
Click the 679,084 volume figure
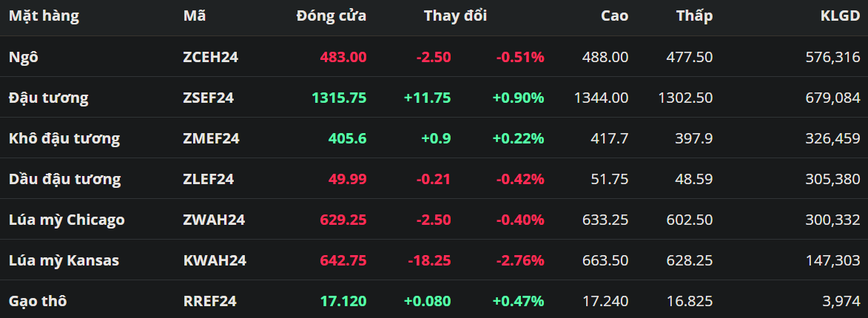pyautogui.click(x=832, y=98)
